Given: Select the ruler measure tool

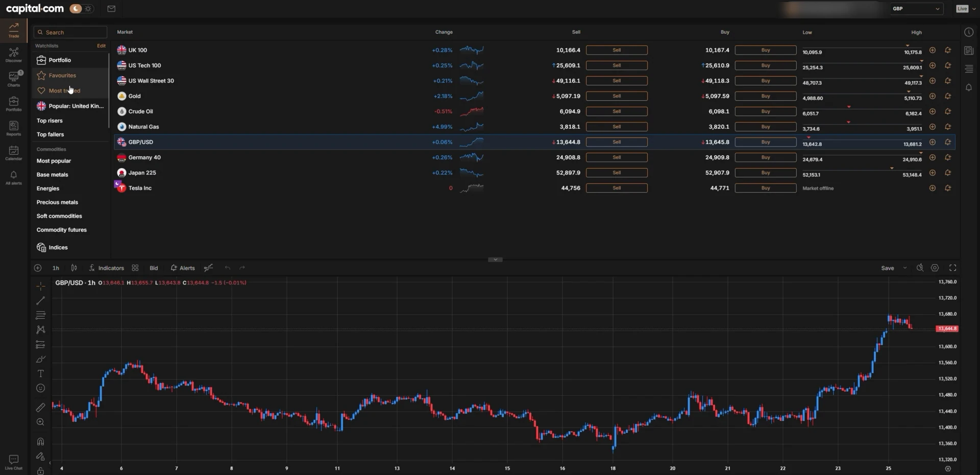Looking at the screenshot, I should click(x=41, y=408).
